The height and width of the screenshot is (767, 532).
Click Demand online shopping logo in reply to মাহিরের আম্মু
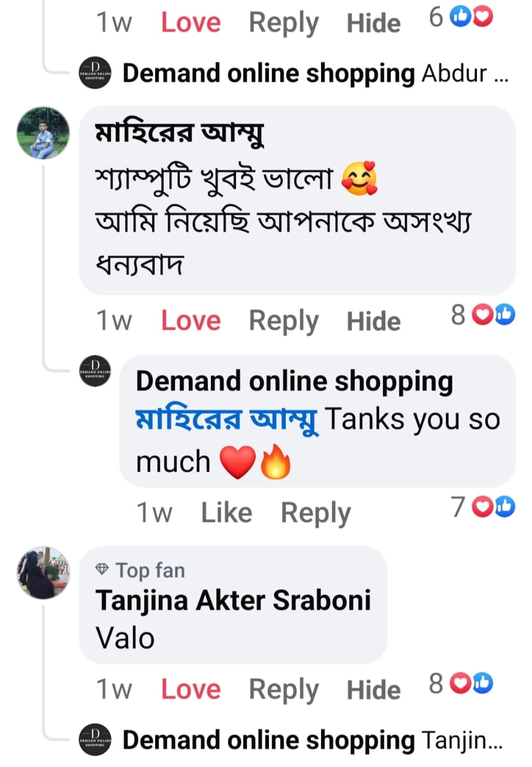[96, 371]
